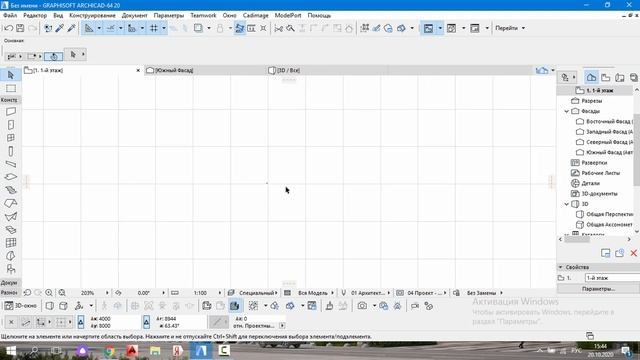Collapse the Свойства panel arrow
The height and width of the screenshot is (360, 640).
[560, 267]
